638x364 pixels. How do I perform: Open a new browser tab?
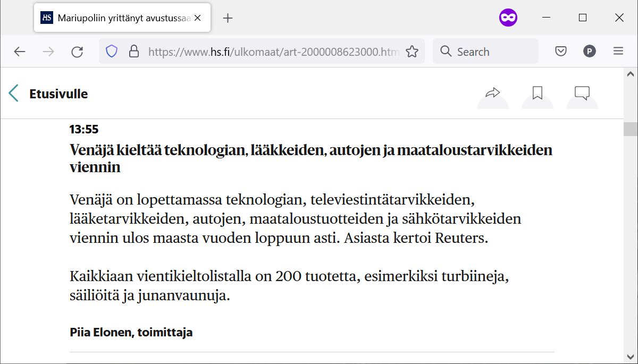[228, 18]
